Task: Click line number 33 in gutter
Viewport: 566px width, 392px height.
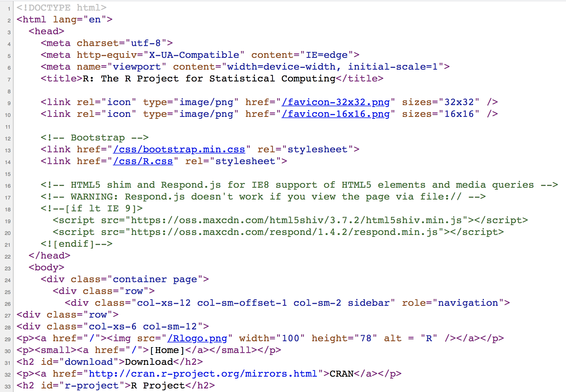Action: [x=8, y=387]
